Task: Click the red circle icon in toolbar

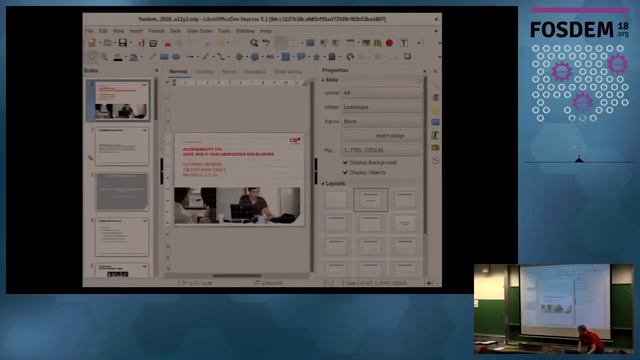Action: pyautogui.click(x=389, y=43)
